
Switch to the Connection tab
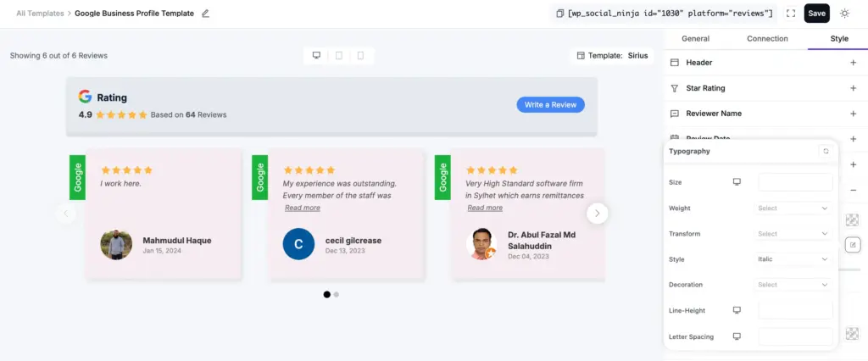coord(767,39)
